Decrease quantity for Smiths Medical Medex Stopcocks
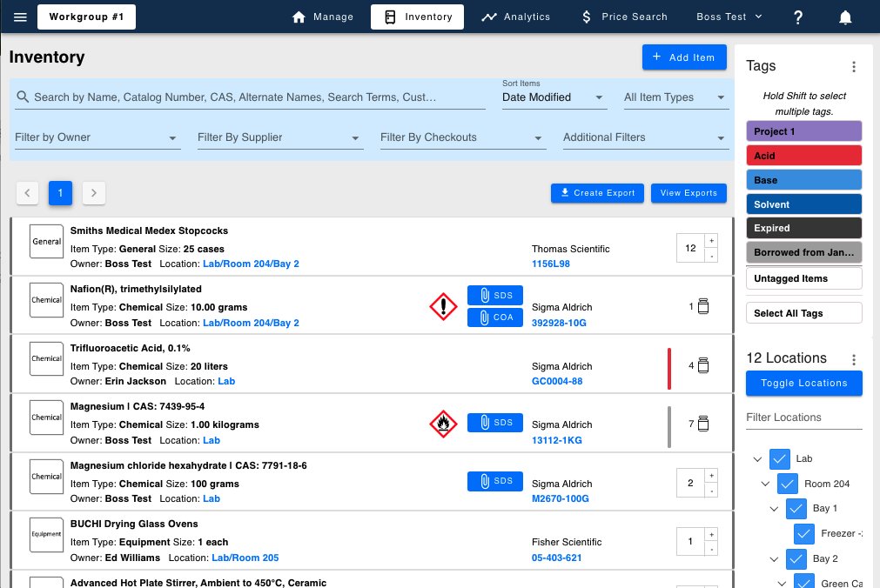Screen dimensions: 880x588 point(711,255)
